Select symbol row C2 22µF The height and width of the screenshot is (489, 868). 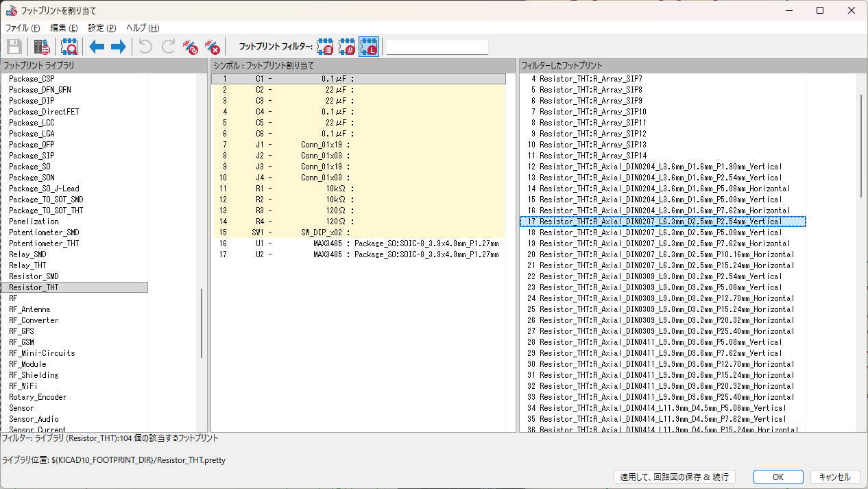(x=359, y=90)
